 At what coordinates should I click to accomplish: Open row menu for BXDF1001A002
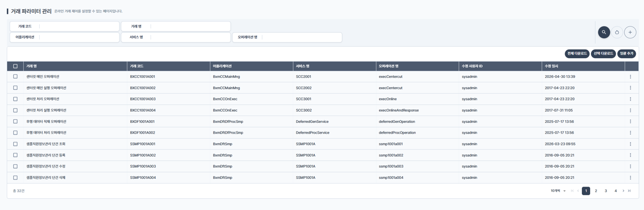coord(630,133)
